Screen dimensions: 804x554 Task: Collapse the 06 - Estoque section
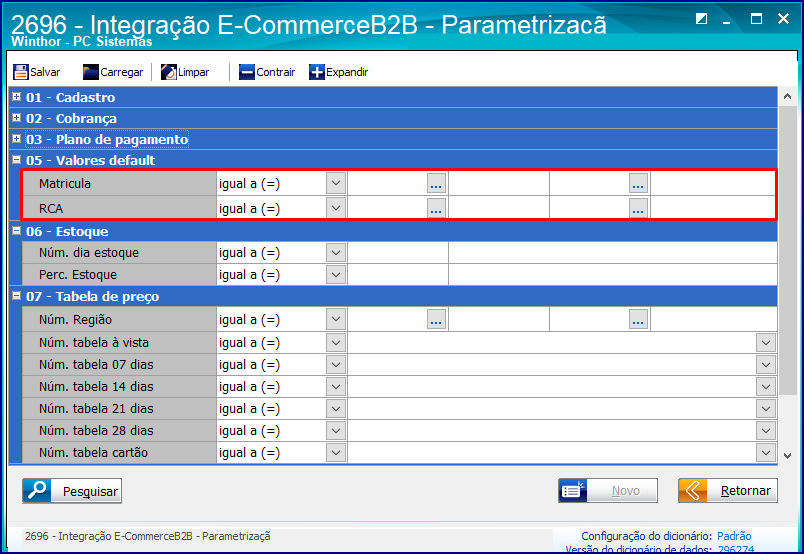click(x=16, y=230)
